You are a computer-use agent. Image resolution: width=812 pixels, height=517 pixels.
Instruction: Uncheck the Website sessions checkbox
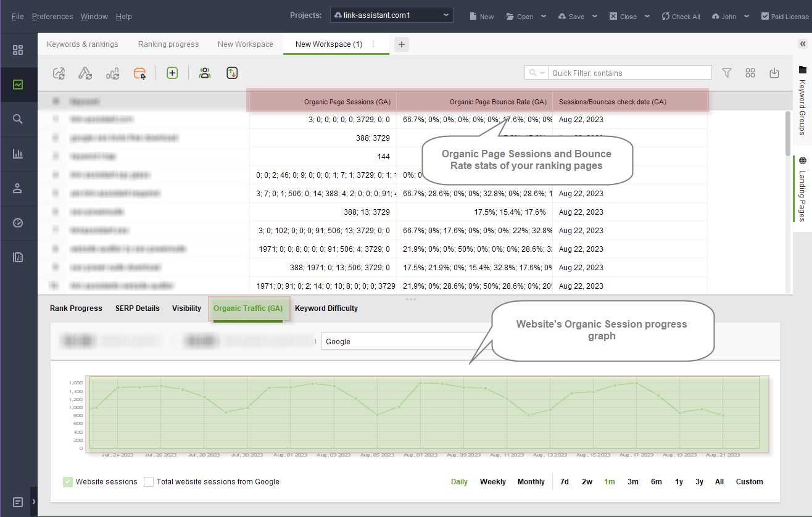click(68, 482)
